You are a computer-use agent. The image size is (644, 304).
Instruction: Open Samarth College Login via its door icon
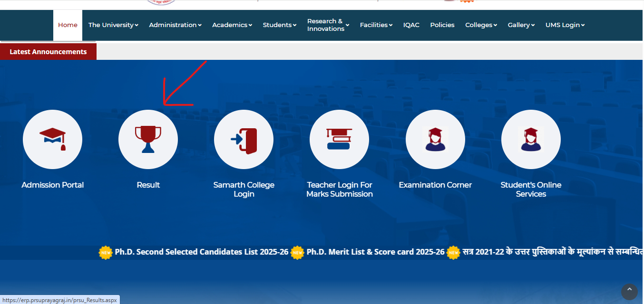(244, 139)
